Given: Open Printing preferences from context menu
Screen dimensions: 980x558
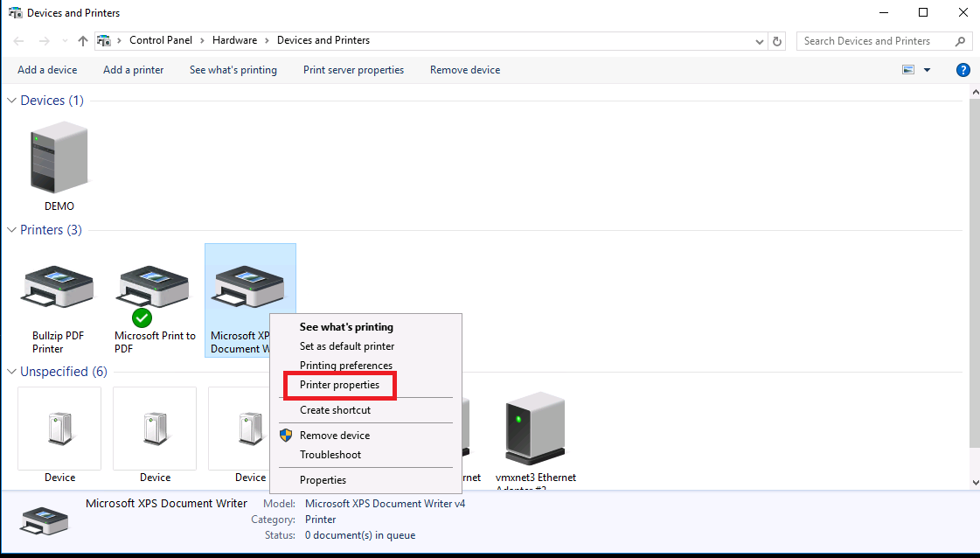Looking at the screenshot, I should click(345, 366).
